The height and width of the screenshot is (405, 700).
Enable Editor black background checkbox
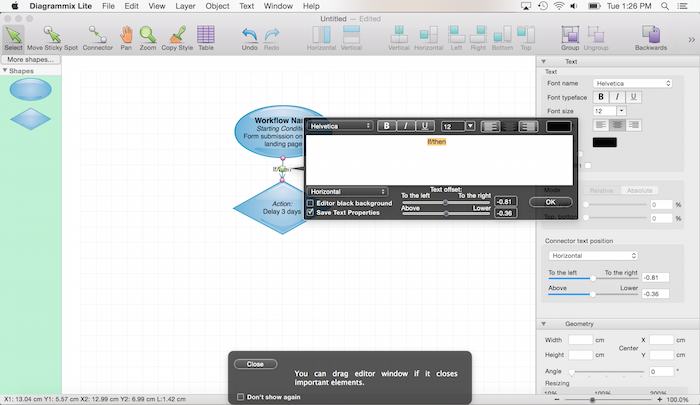click(310, 203)
